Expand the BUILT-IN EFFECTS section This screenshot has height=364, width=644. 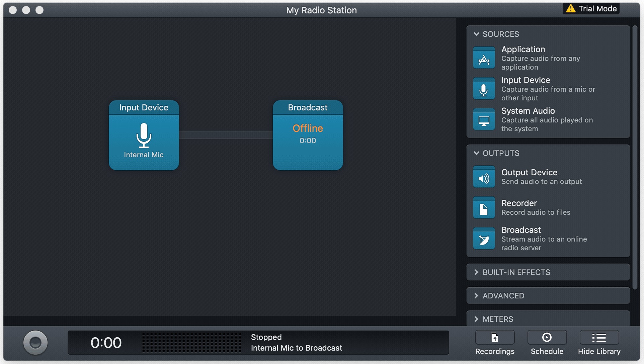[x=477, y=272]
